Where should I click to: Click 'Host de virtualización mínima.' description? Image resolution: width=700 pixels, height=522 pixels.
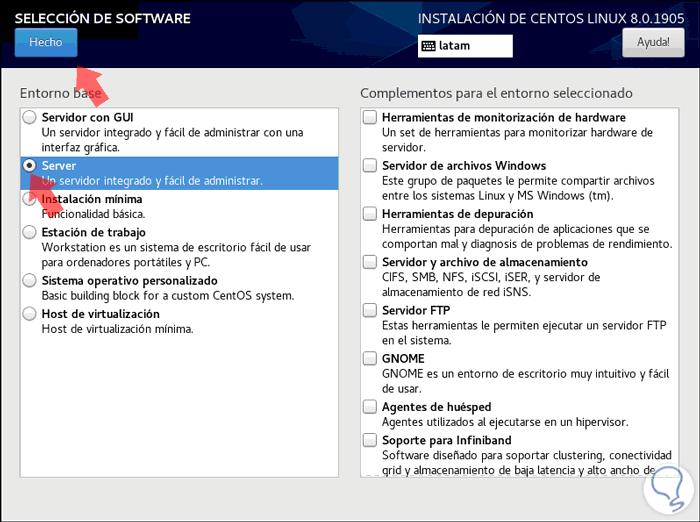click(x=117, y=329)
